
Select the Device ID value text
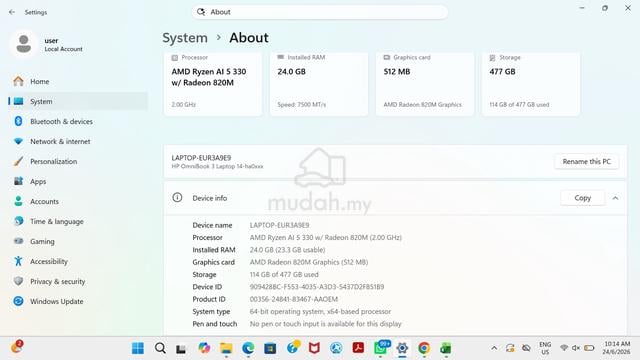[317, 287]
